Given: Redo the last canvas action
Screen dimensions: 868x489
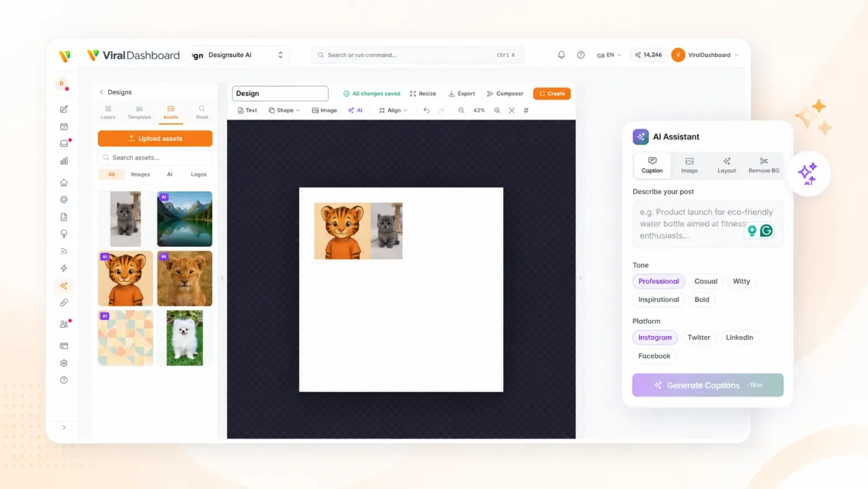Looking at the screenshot, I should click(x=441, y=110).
